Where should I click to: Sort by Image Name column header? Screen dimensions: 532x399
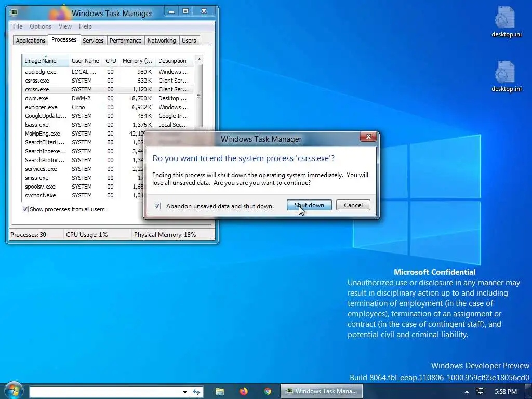pyautogui.click(x=46, y=61)
